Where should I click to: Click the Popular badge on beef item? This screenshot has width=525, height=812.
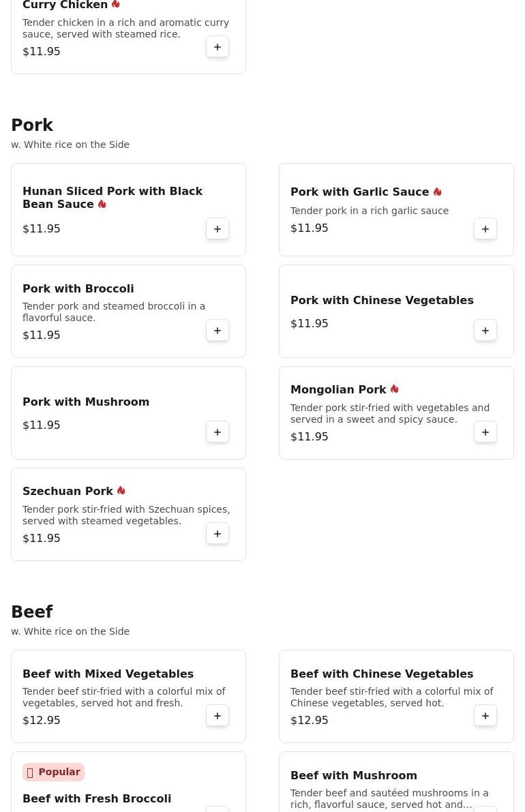click(53, 772)
